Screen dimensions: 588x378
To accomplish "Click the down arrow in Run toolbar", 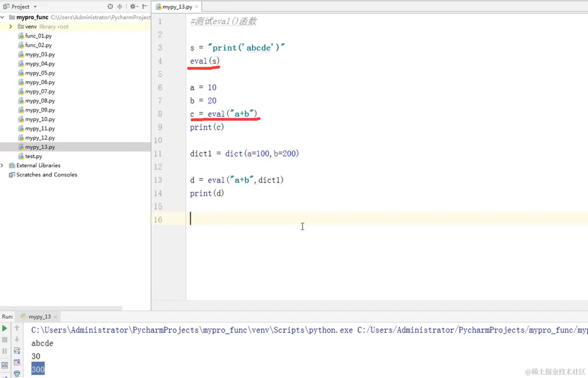I will 17,339.
